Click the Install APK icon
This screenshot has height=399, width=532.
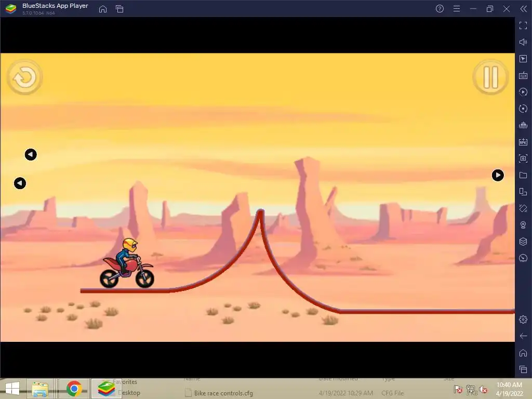pyautogui.click(x=523, y=142)
